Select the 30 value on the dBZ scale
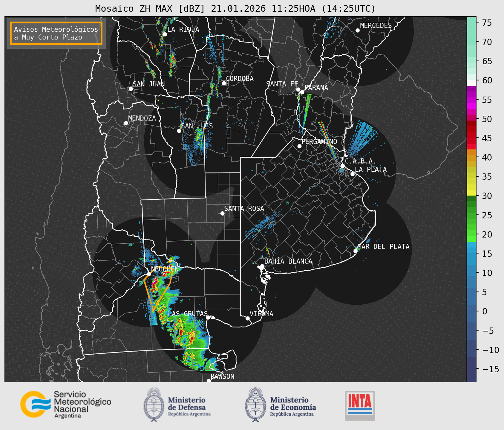The image size is (504, 430). (487, 196)
